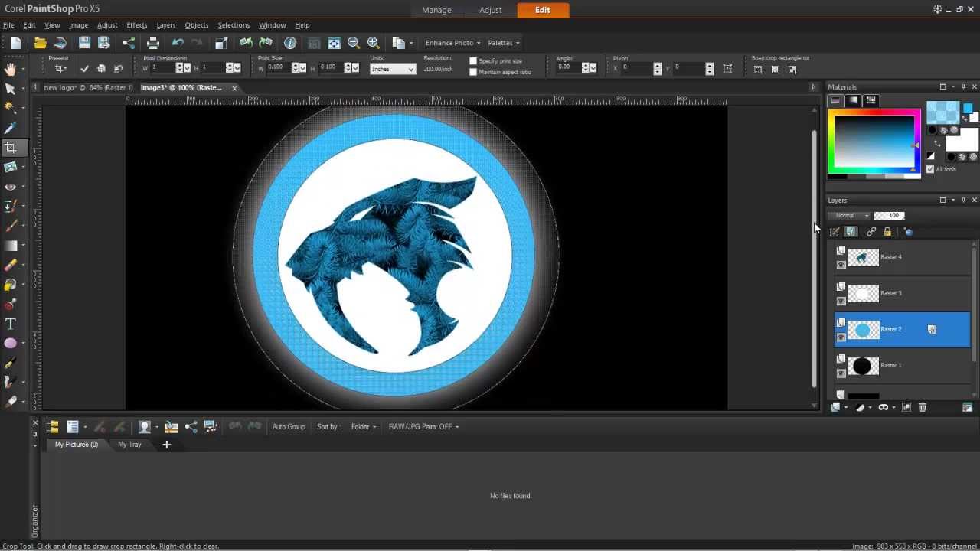This screenshot has height=551, width=980.
Task: Select the My Pictures (0) tab
Action: pos(77,445)
